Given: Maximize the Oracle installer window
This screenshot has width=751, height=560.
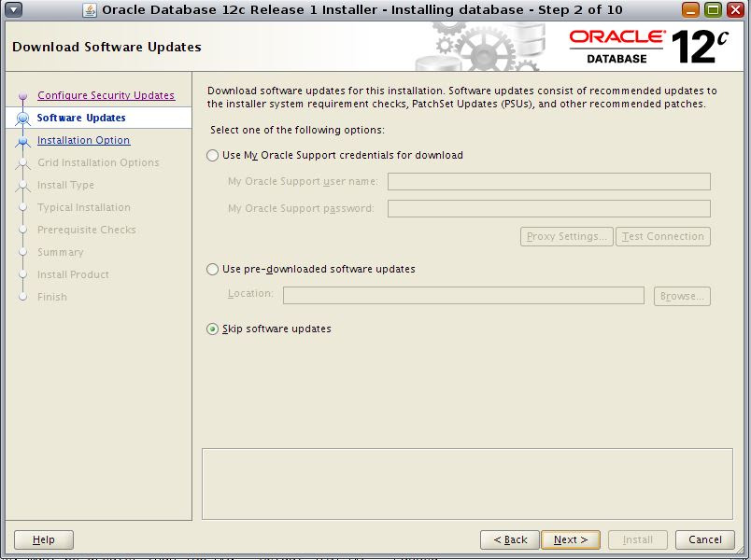Looking at the screenshot, I should tap(713, 9).
